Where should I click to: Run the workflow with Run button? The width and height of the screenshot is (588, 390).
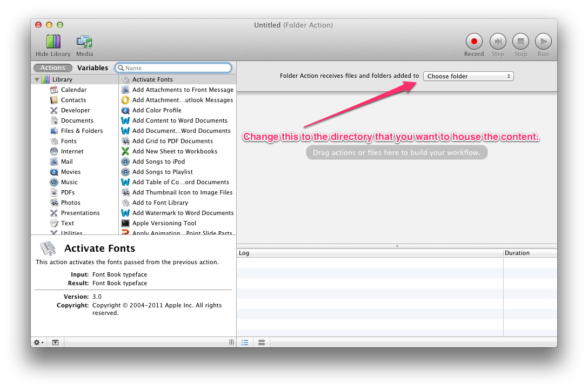tap(543, 41)
